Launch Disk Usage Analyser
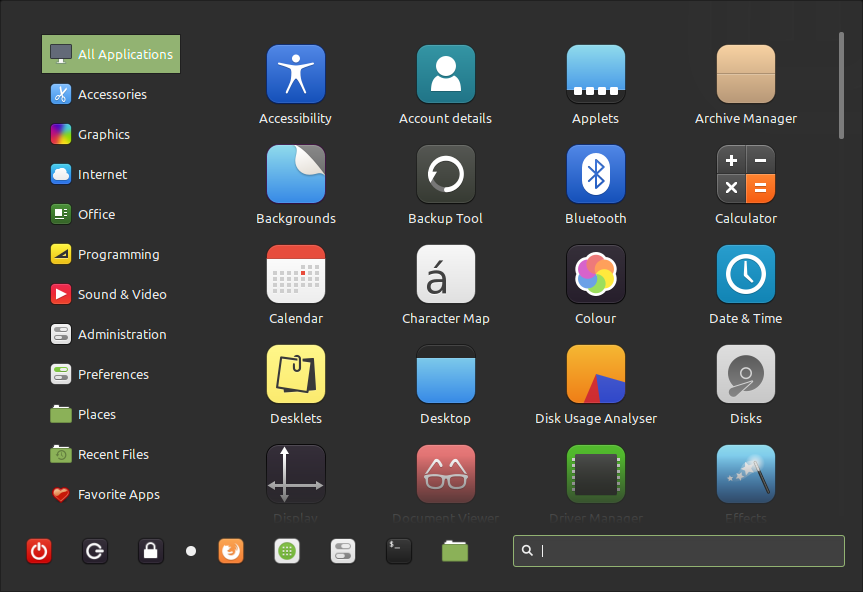This screenshot has height=592, width=863. [x=596, y=374]
